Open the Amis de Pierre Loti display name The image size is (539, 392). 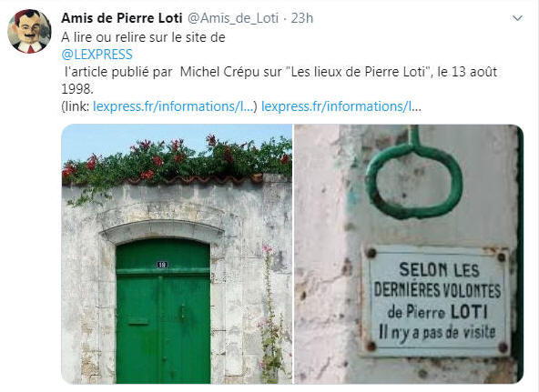click(x=122, y=18)
